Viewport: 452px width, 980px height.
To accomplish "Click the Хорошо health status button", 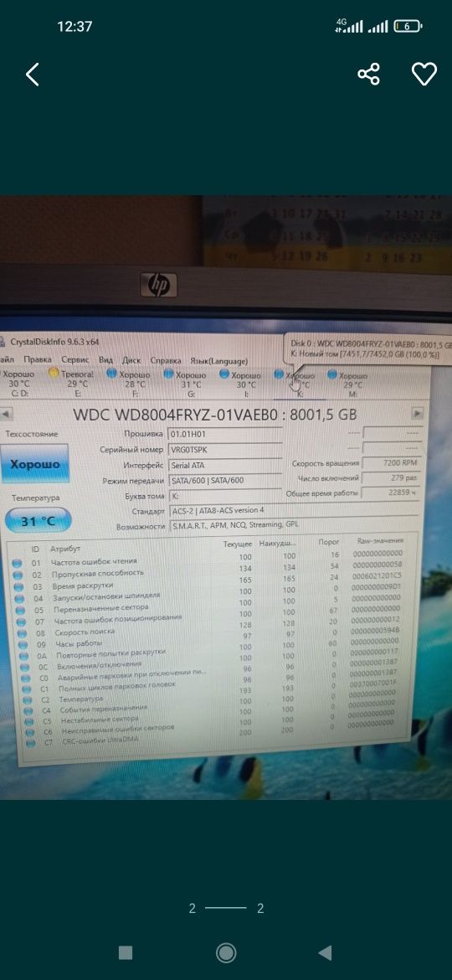I will (35, 464).
